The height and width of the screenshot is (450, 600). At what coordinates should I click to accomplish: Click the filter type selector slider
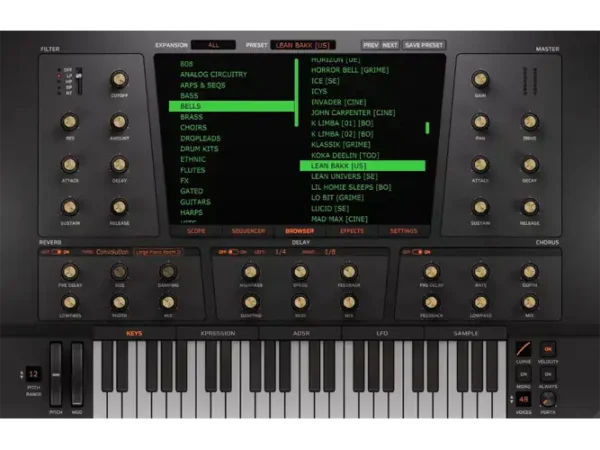79,81
